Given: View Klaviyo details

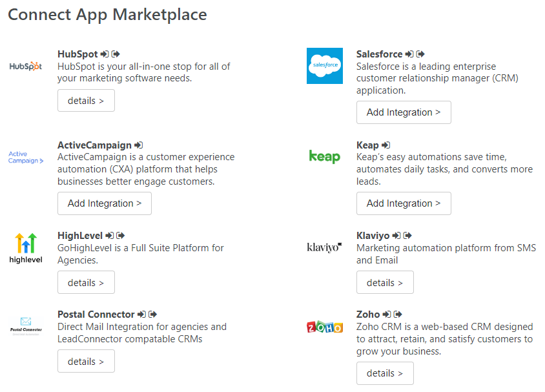Looking at the screenshot, I should coord(385,282).
